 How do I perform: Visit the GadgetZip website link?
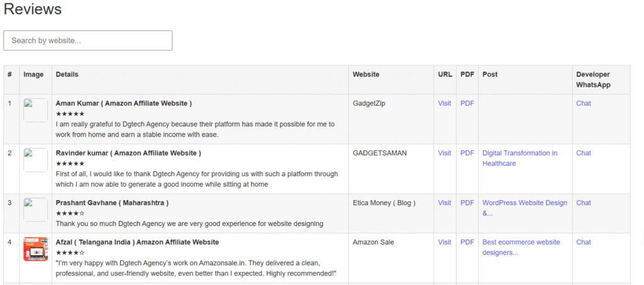444,103
